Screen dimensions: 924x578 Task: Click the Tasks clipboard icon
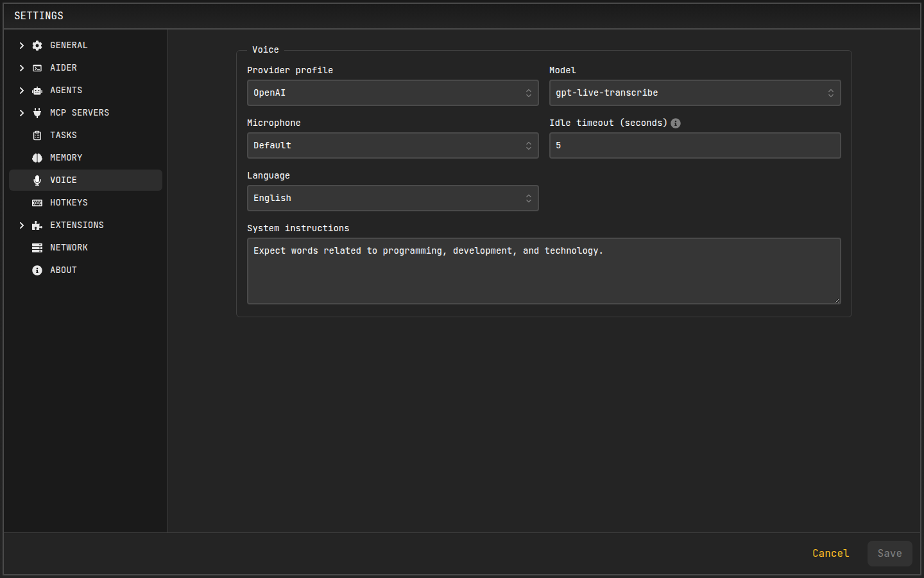(37, 136)
